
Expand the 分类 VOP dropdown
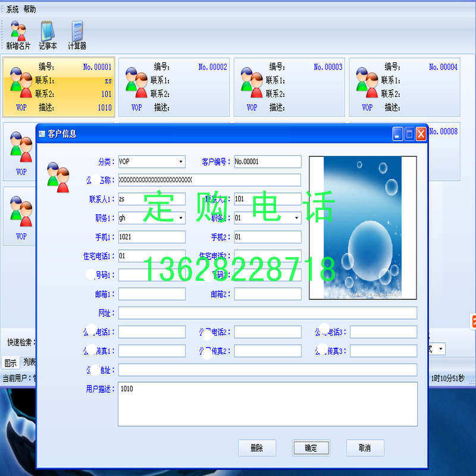[x=181, y=161]
